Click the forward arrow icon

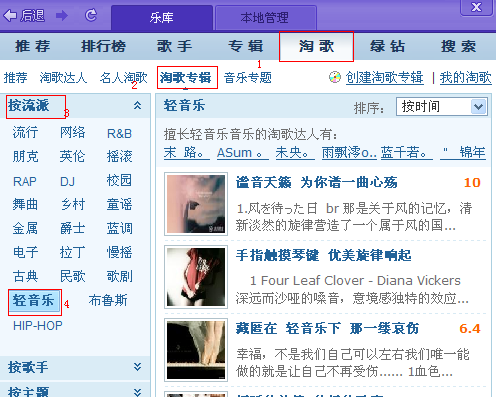(62, 15)
